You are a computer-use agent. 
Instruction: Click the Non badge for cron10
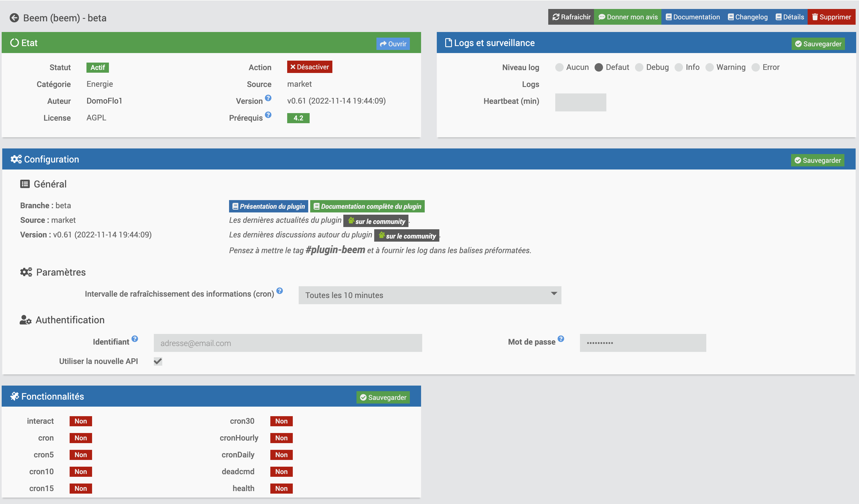tap(81, 472)
